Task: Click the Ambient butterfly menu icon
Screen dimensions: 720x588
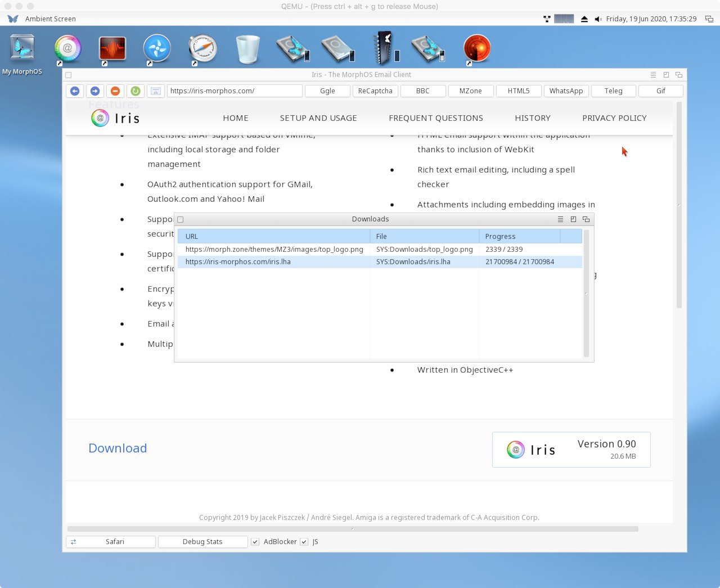Action: pos(13,19)
